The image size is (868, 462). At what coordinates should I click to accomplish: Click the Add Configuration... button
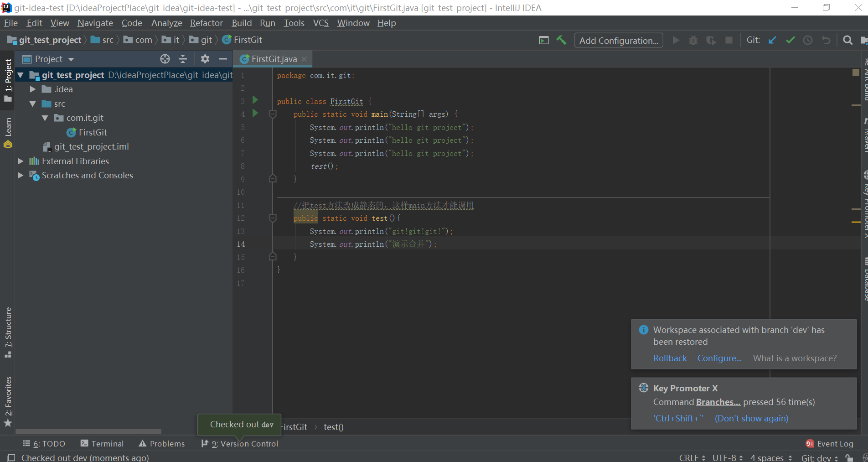click(618, 41)
